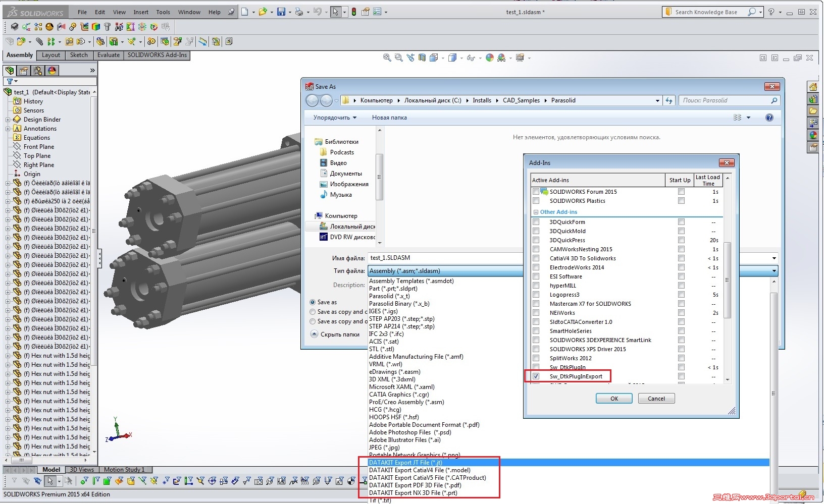
Task: Click the Appearances color ball icon in task pane
Action: 813,135
